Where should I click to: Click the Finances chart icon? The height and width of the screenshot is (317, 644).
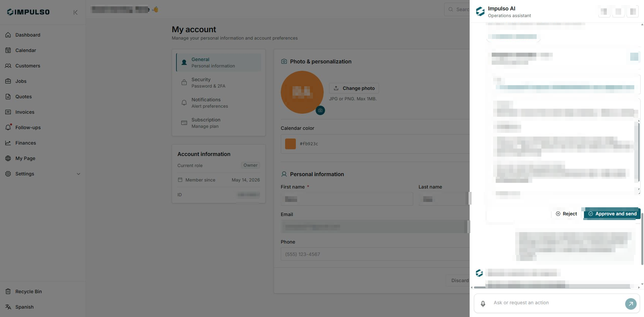(8, 143)
